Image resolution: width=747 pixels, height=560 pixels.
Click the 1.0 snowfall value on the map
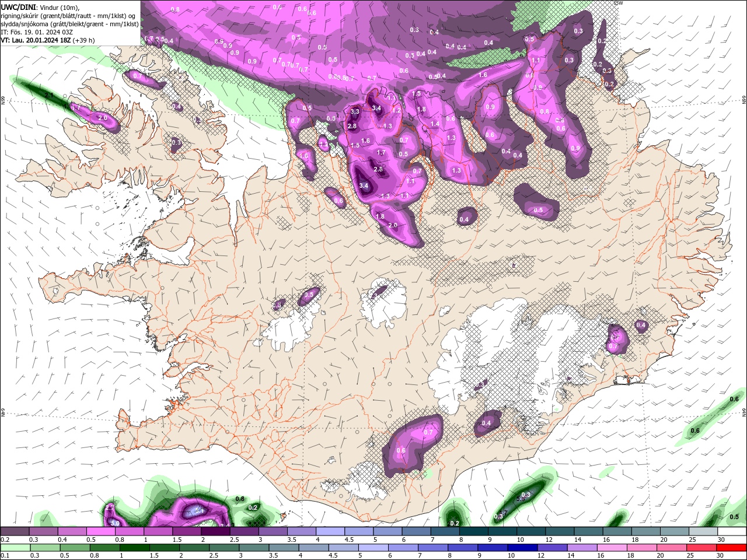pyautogui.click(x=303, y=156)
